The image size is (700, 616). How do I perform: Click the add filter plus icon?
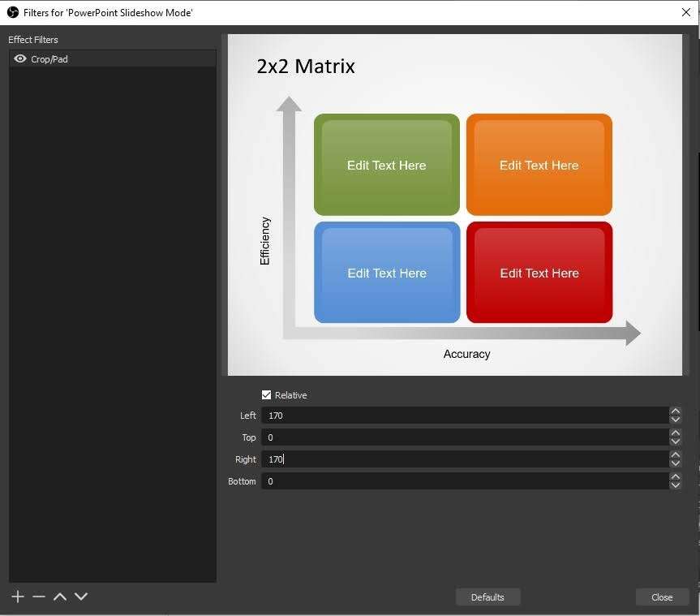pyautogui.click(x=18, y=597)
